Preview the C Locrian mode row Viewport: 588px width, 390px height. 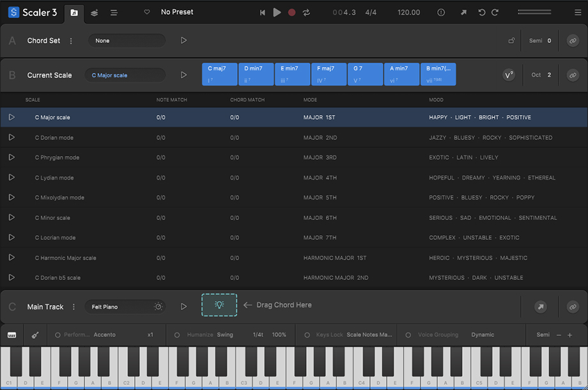tap(12, 237)
